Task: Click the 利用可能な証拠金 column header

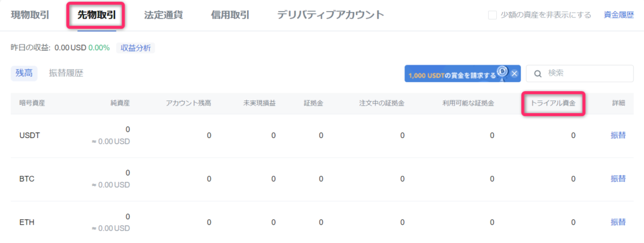Action: pos(468,103)
